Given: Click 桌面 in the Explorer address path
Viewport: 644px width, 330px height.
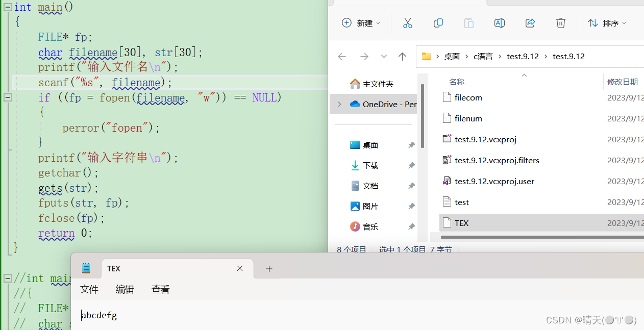Looking at the screenshot, I should (452, 57).
